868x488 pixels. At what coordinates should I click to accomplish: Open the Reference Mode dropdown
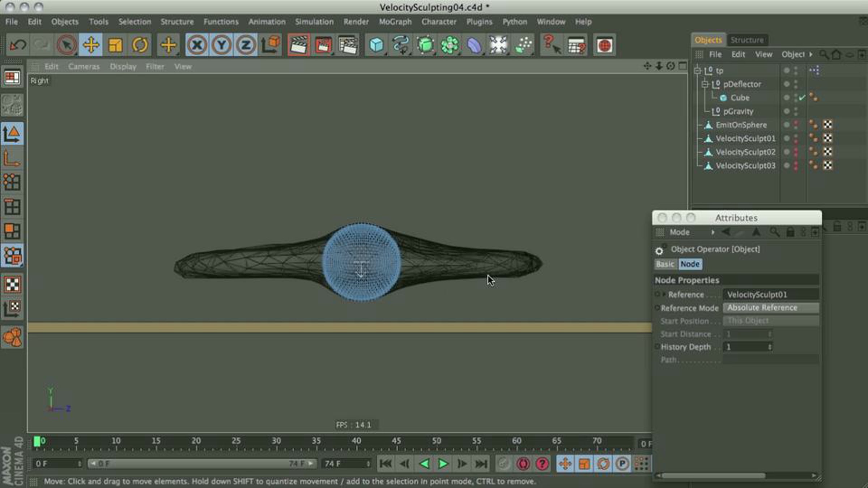pyautogui.click(x=771, y=308)
